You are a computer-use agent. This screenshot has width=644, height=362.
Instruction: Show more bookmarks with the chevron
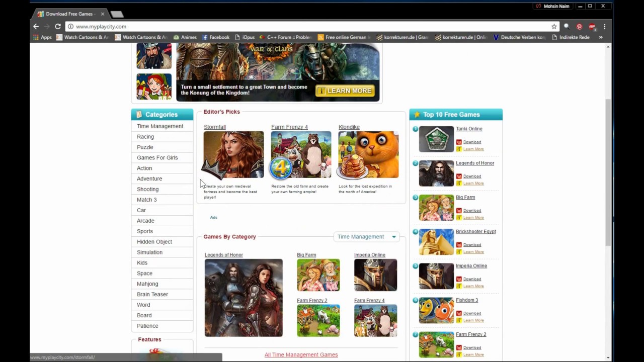coord(601,37)
